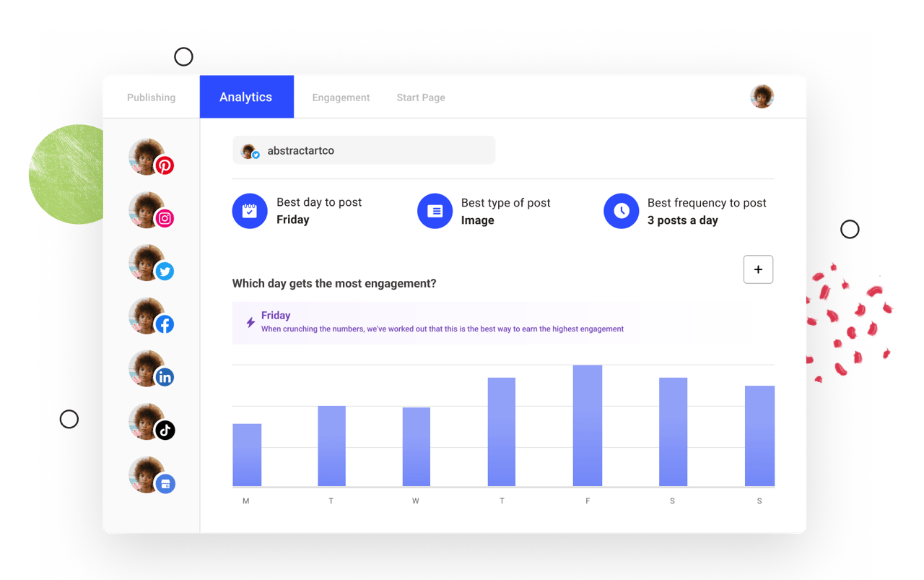Switch to the Publishing tab
Screen dimensions: 924x580
coord(152,96)
